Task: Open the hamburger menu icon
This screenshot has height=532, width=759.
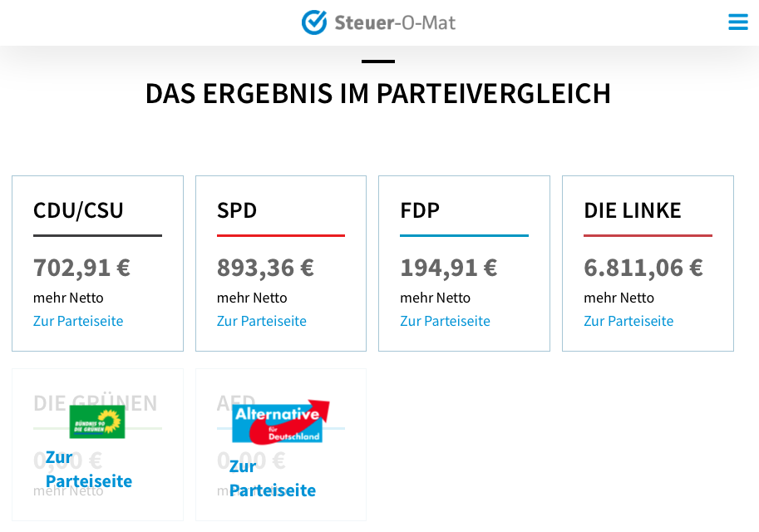Action: click(738, 22)
